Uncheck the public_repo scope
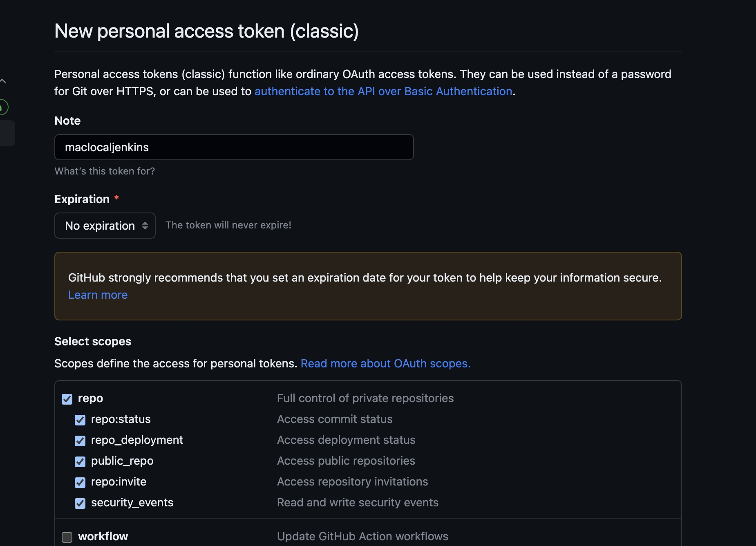Image resolution: width=756 pixels, height=546 pixels. click(x=80, y=461)
